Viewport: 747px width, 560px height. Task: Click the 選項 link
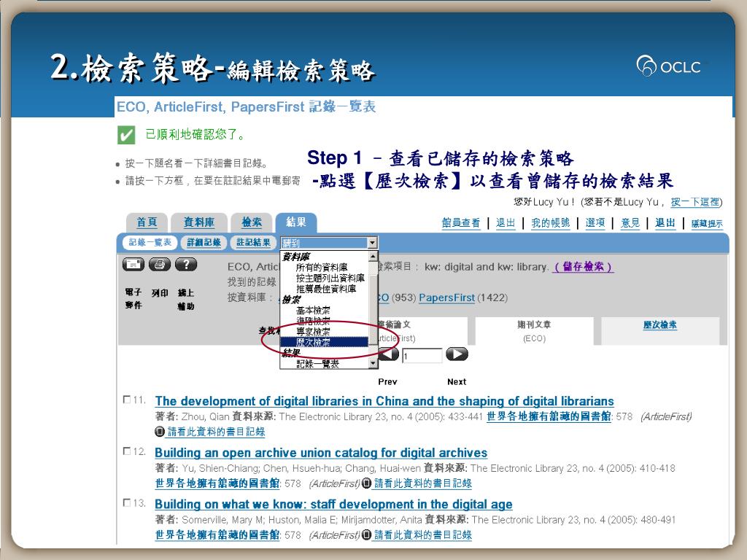pyautogui.click(x=595, y=223)
